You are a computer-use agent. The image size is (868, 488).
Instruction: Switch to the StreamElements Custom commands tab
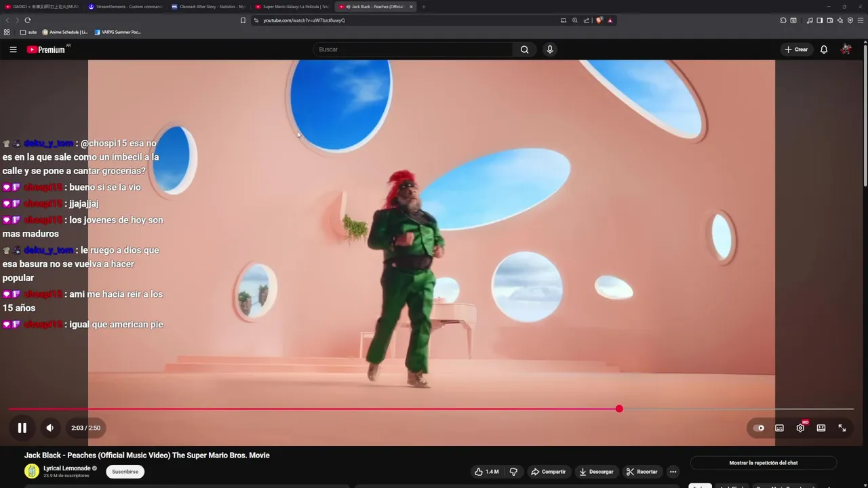coord(126,7)
